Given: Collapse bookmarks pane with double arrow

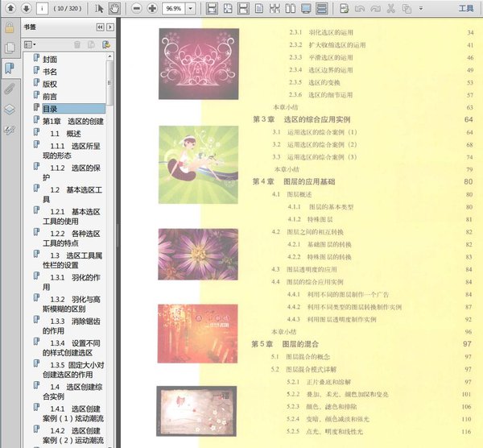Looking at the screenshot, I should pyautogui.click(x=100, y=27).
